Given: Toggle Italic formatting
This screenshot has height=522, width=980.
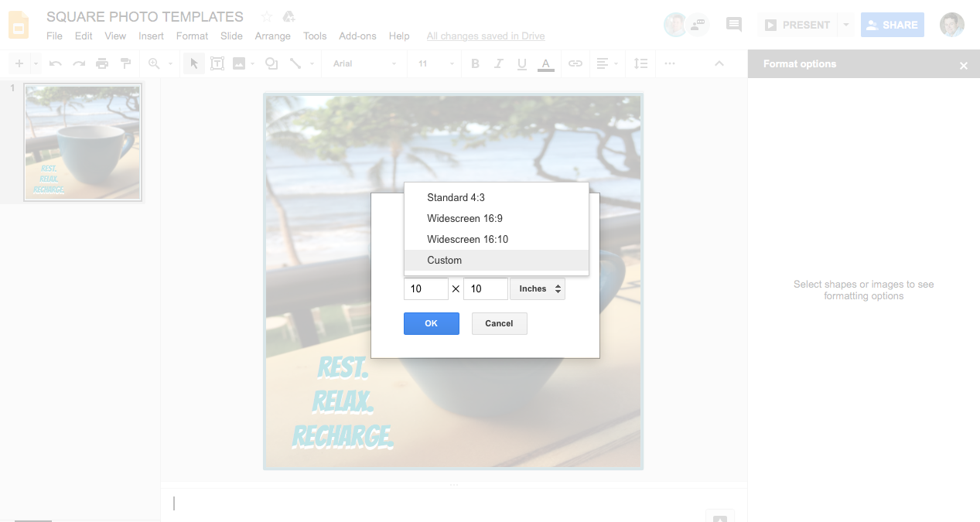Looking at the screenshot, I should (499, 63).
